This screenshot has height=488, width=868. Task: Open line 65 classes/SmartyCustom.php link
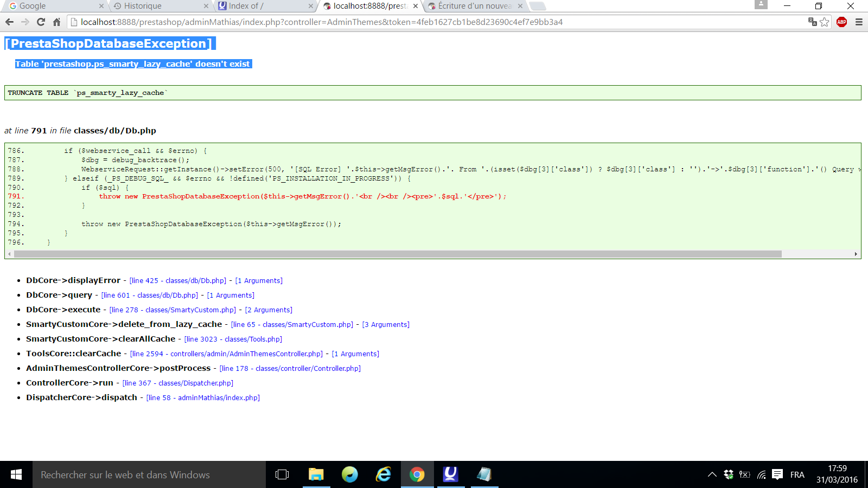coord(292,325)
